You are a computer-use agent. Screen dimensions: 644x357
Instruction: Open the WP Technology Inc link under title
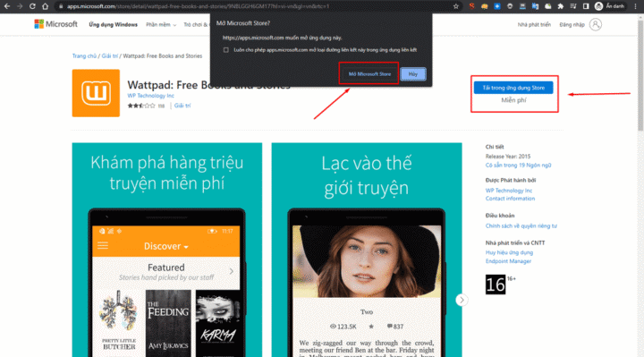(151, 96)
